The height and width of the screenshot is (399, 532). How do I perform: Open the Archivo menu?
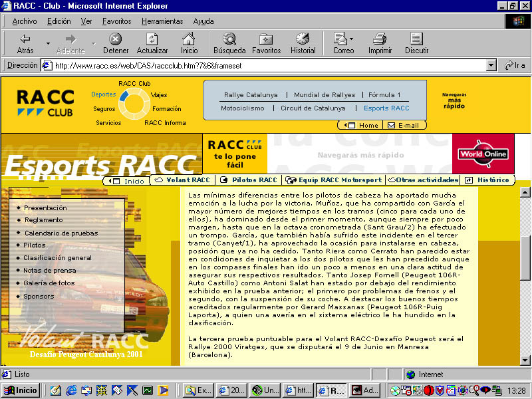(25, 21)
